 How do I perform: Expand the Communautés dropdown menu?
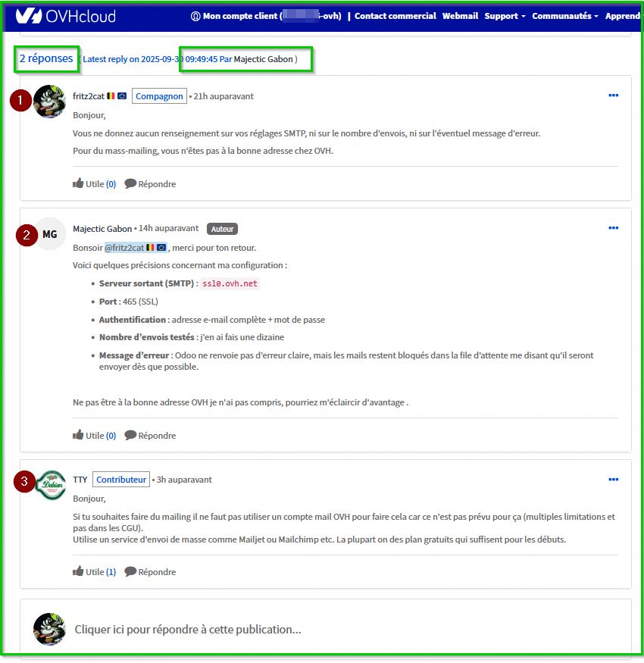click(565, 16)
